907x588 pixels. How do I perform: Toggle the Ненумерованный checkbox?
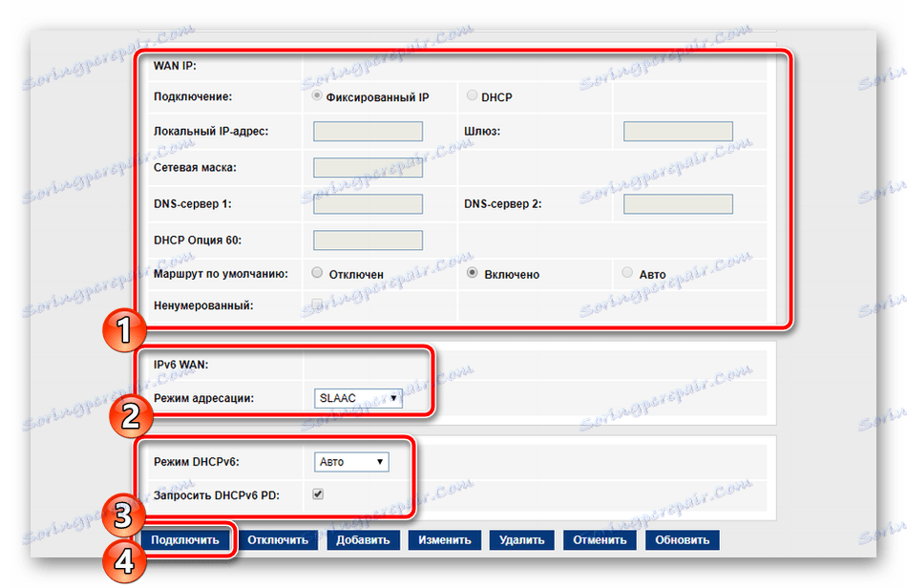317,304
